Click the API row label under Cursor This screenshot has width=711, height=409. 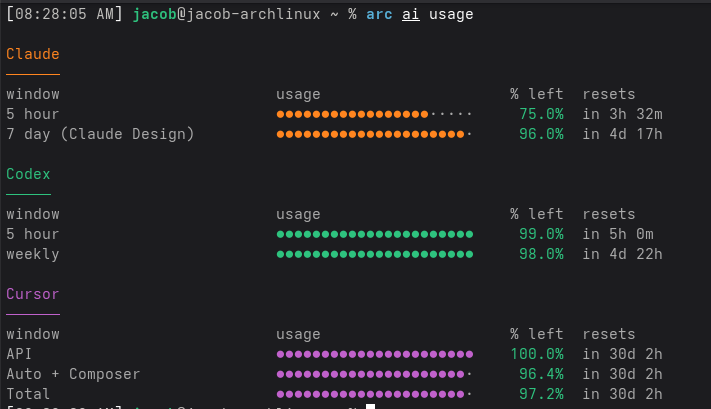pos(19,354)
